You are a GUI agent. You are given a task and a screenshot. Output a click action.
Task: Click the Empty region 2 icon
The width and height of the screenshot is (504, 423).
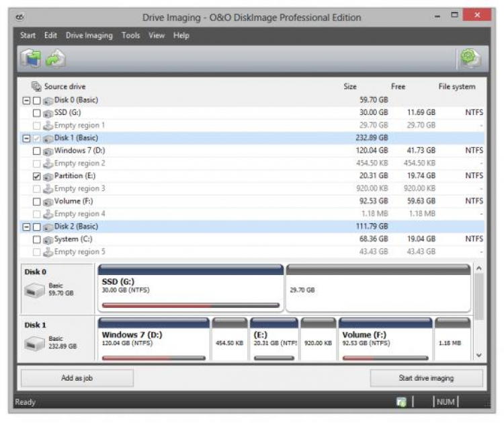48,163
